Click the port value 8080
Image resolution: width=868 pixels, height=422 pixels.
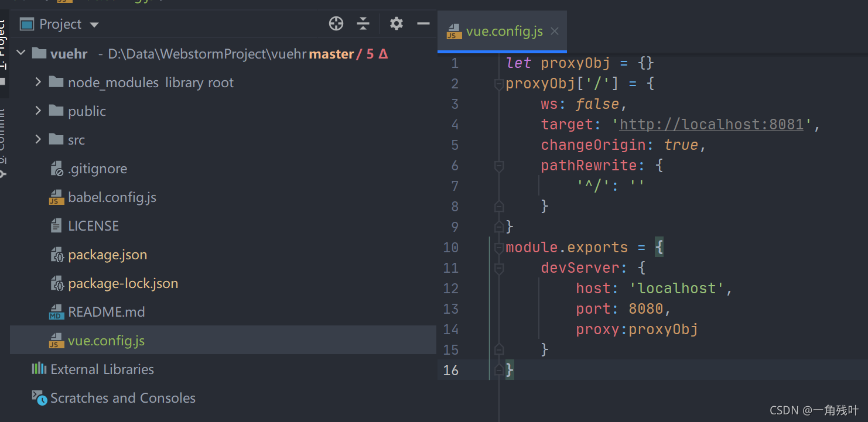coord(646,308)
